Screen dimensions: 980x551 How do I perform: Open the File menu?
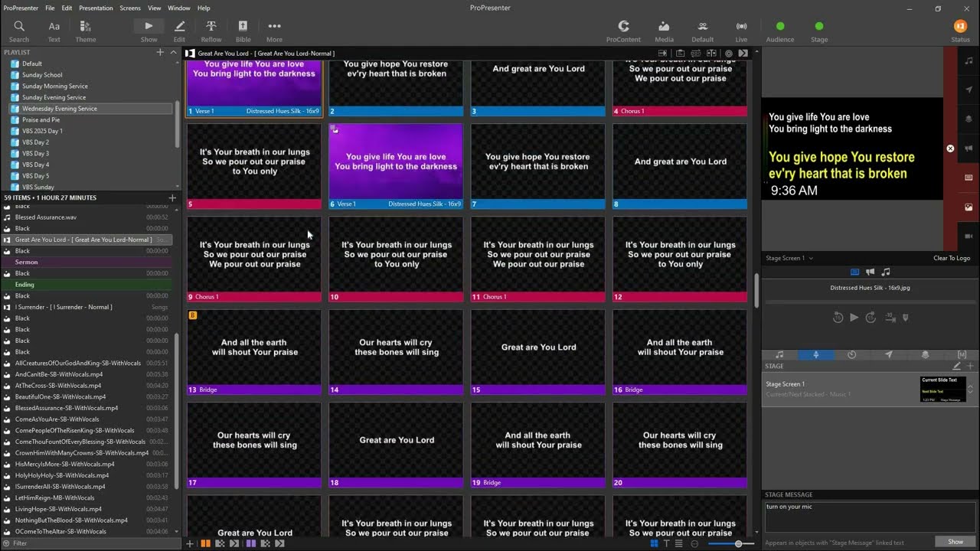click(50, 8)
